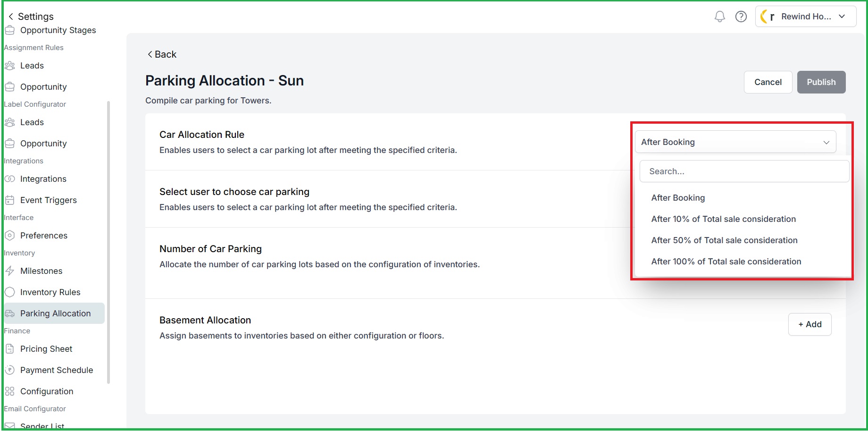Screen dimensions: 868x432
Task: Go back using the Back link
Action: pyautogui.click(x=162, y=54)
